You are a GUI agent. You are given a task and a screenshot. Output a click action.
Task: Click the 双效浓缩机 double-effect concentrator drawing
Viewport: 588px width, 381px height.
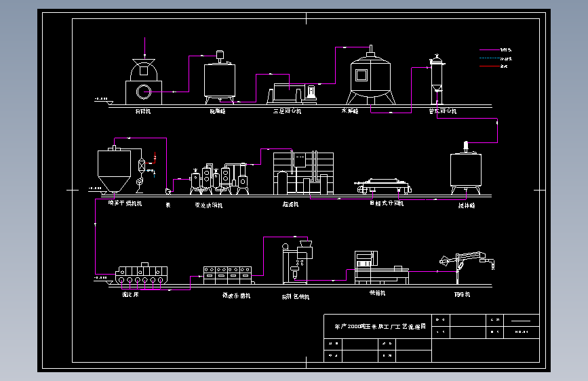pos(219,178)
